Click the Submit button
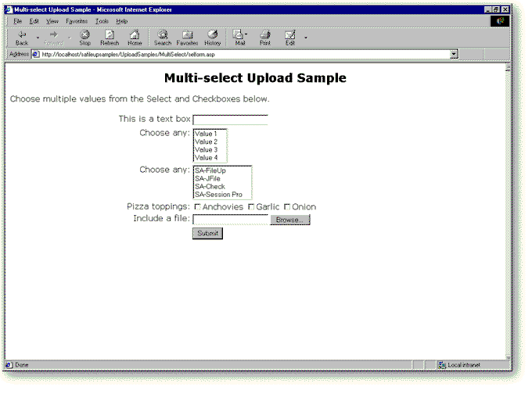Image resolution: width=532 pixels, height=394 pixels. (x=207, y=234)
